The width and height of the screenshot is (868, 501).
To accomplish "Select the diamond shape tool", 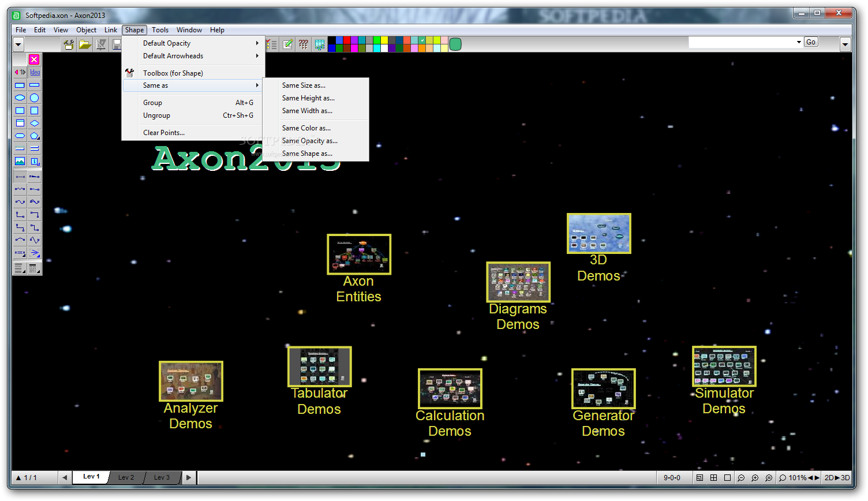I will (35, 123).
